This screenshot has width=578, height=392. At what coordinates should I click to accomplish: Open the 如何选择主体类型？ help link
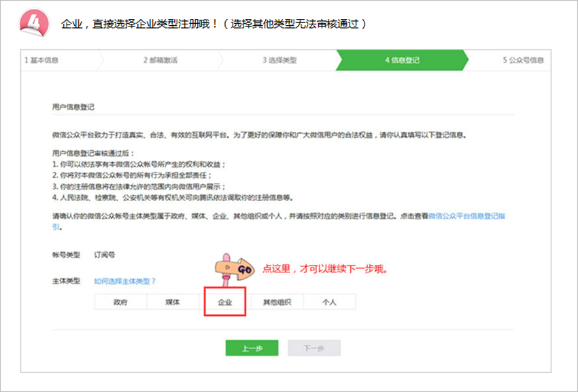point(125,281)
